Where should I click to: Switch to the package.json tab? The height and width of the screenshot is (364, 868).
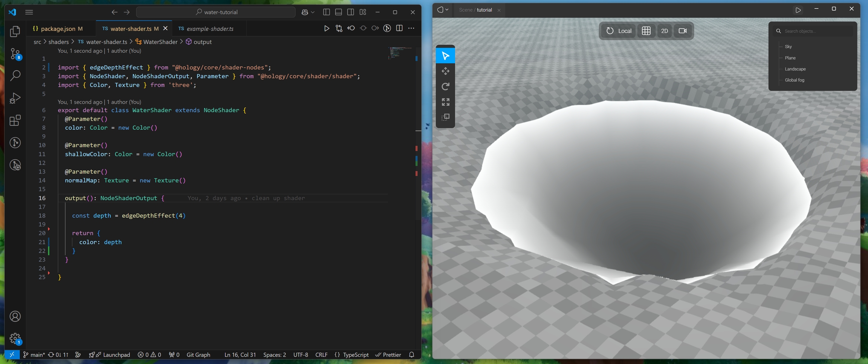[x=58, y=29]
